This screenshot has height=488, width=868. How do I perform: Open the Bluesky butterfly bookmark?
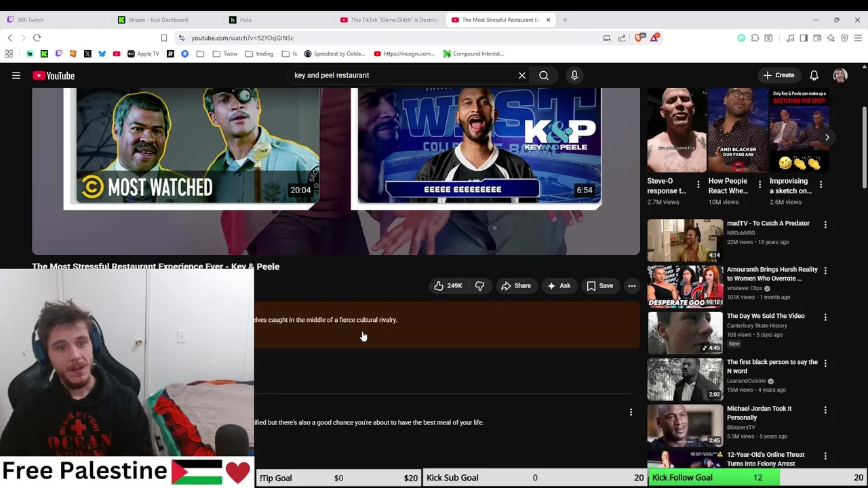coord(102,54)
